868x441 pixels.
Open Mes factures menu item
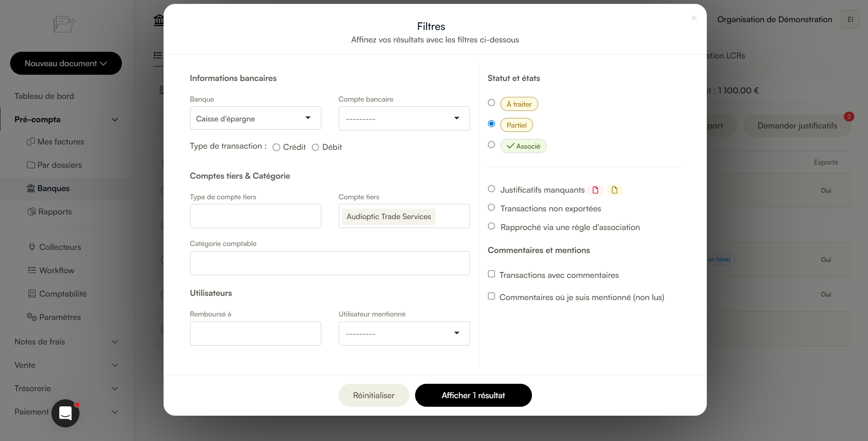pos(61,142)
